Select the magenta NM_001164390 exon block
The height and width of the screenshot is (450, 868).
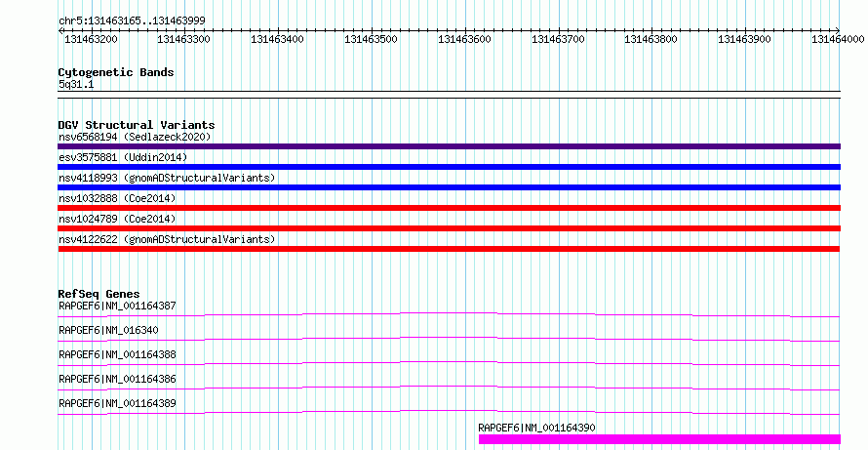(659, 439)
